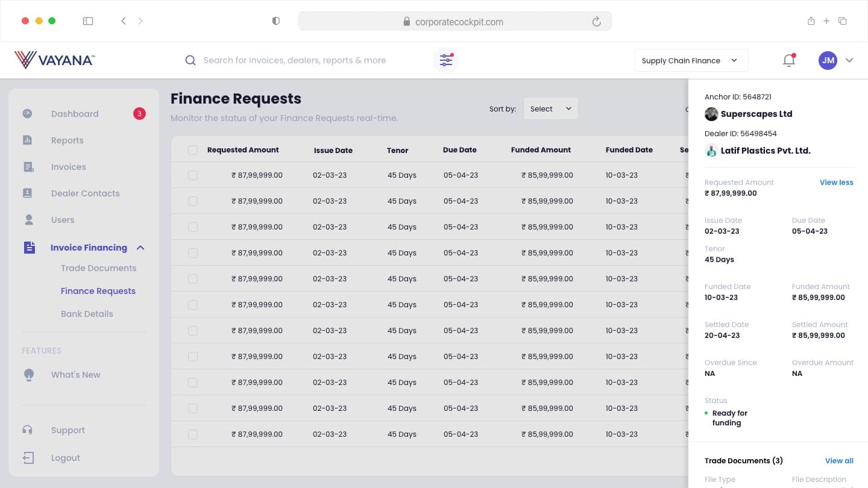868x488 pixels.
Task: Toggle the browser sidebar icon
Action: [x=88, y=21]
